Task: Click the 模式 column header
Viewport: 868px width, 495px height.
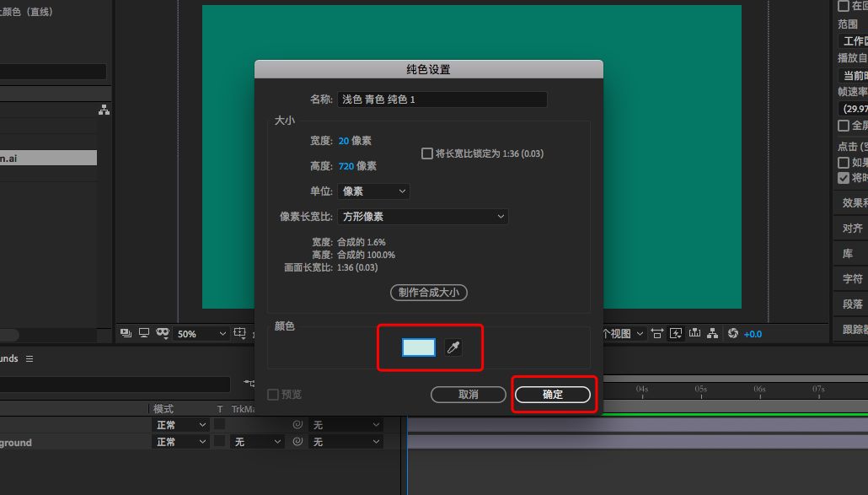Action: coord(163,409)
